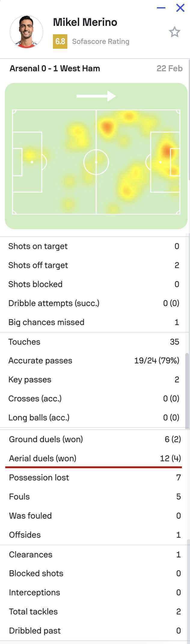Click the red hotspot near right goal
The height and width of the screenshot is (644, 190).
click(x=166, y=150)
